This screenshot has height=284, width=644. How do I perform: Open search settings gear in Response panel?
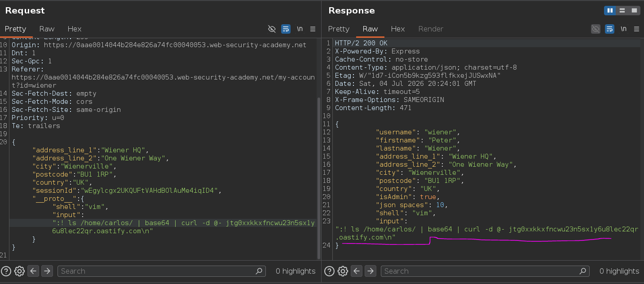tap(343, 271)
